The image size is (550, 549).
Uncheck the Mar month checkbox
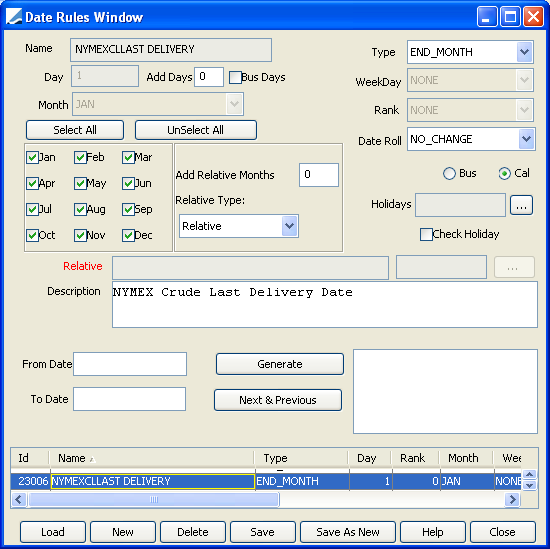point(128,158)
